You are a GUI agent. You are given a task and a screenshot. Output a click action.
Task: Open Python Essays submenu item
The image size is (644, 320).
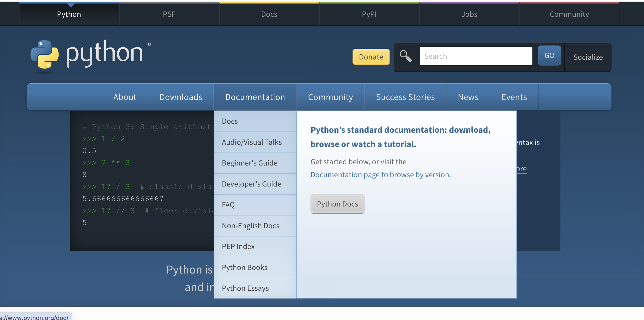pos(245,288)
